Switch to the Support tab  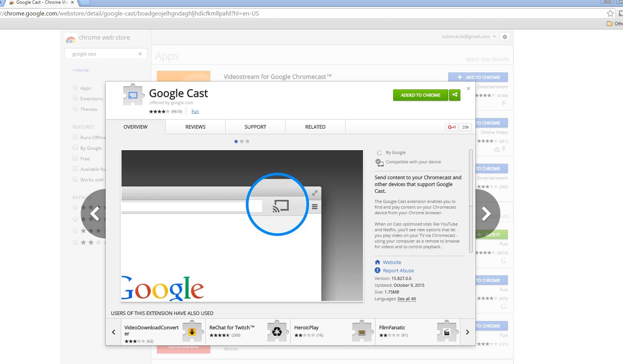(x=255, y=127)
